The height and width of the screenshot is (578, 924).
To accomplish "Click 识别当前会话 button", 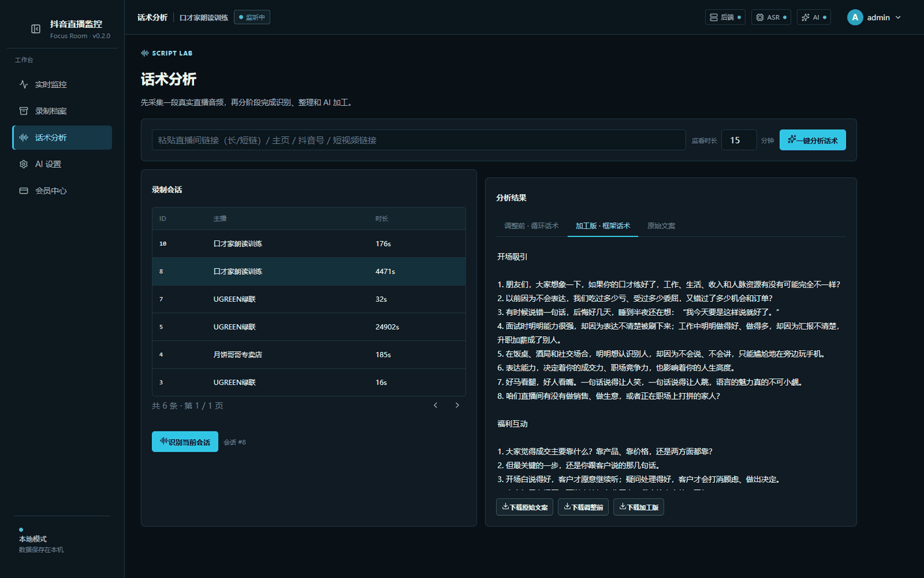I will (x=185, y=442).
